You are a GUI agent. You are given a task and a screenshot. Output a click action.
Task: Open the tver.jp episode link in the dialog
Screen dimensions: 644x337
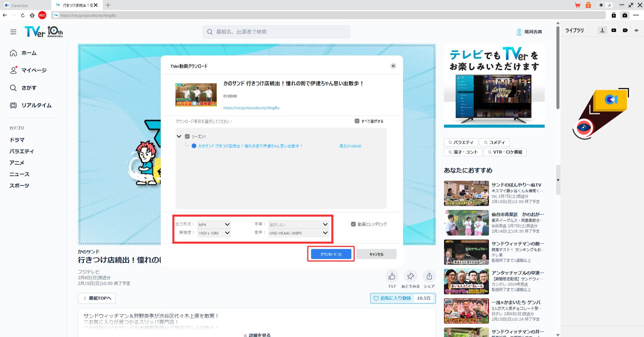coord(251,108)
